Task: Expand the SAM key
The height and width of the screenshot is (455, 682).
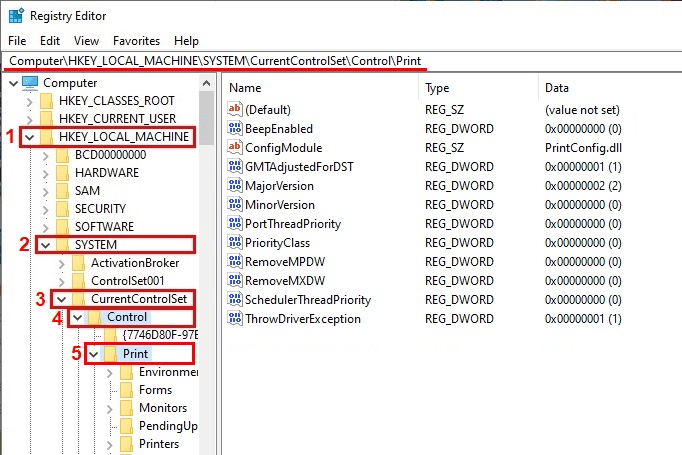Action: tap(45, 191)
